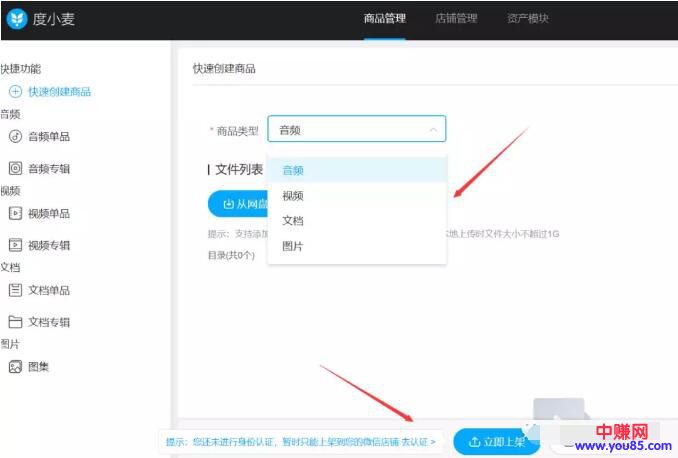
Task: Choose 视频 in the product type list
Action: point(292,196)
